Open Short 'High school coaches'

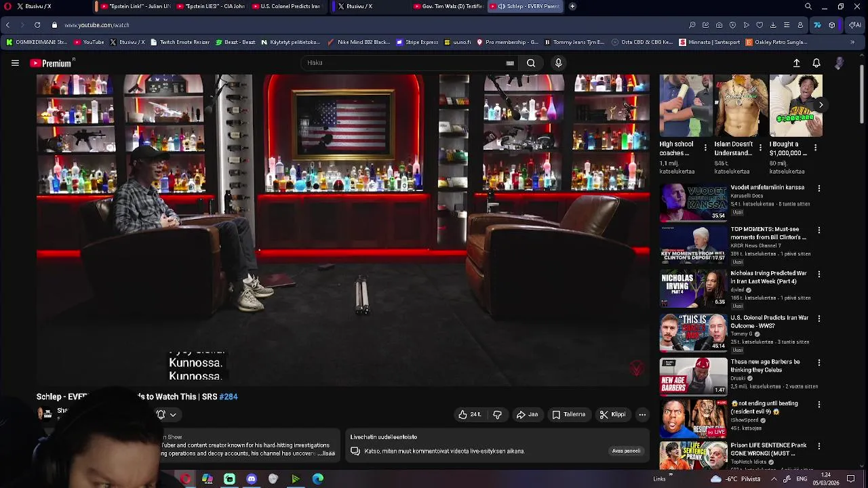[686, 106]
